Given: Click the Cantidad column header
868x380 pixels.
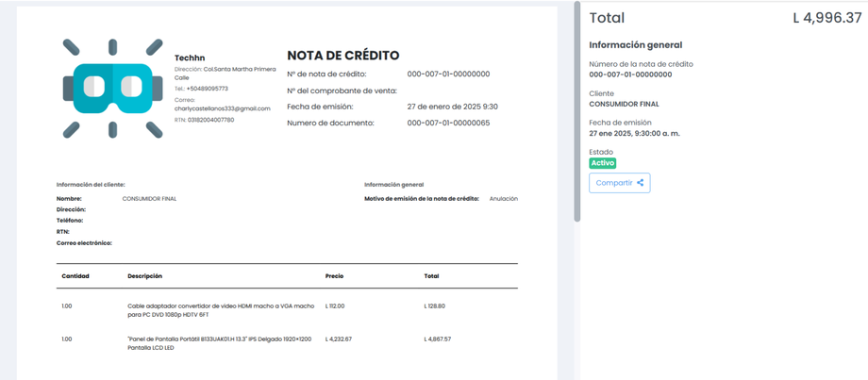Looking at the screenshot, I should pyautogui.click(x=75, y=276).
